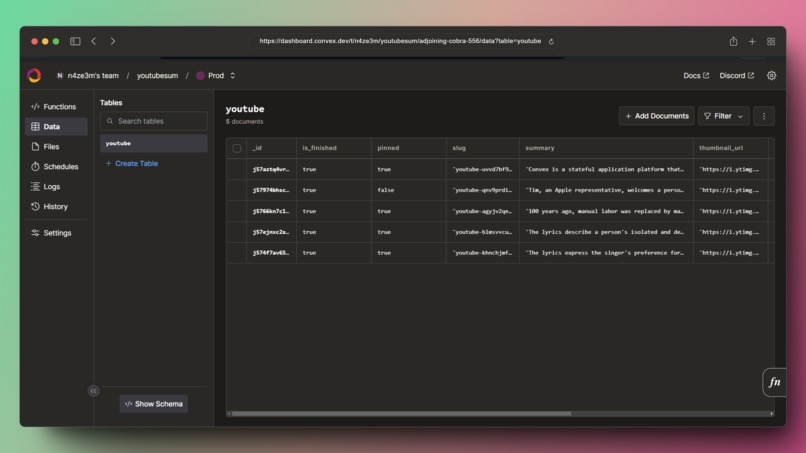This screenshot has width=806, height=453.
Task: Click summary cell "The lyrics describe a person's"
Action: pos(606,232)
